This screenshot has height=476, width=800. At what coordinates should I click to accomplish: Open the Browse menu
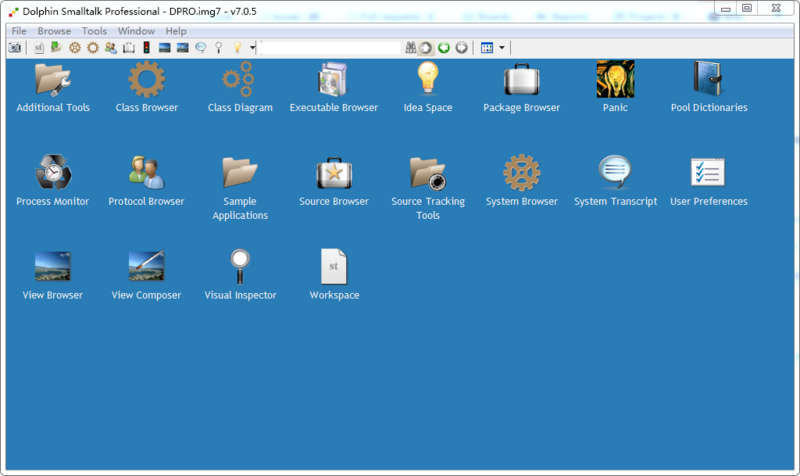(54, 31)
